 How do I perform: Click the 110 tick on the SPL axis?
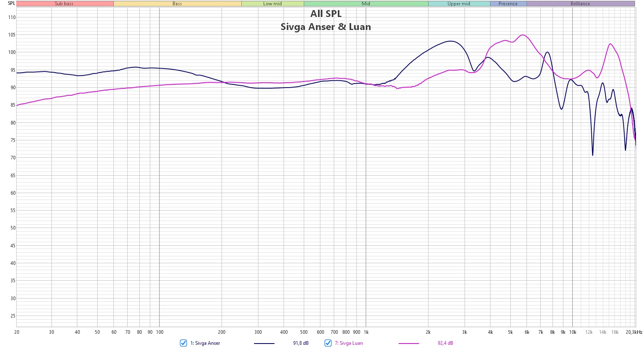(x=12, y=17)
